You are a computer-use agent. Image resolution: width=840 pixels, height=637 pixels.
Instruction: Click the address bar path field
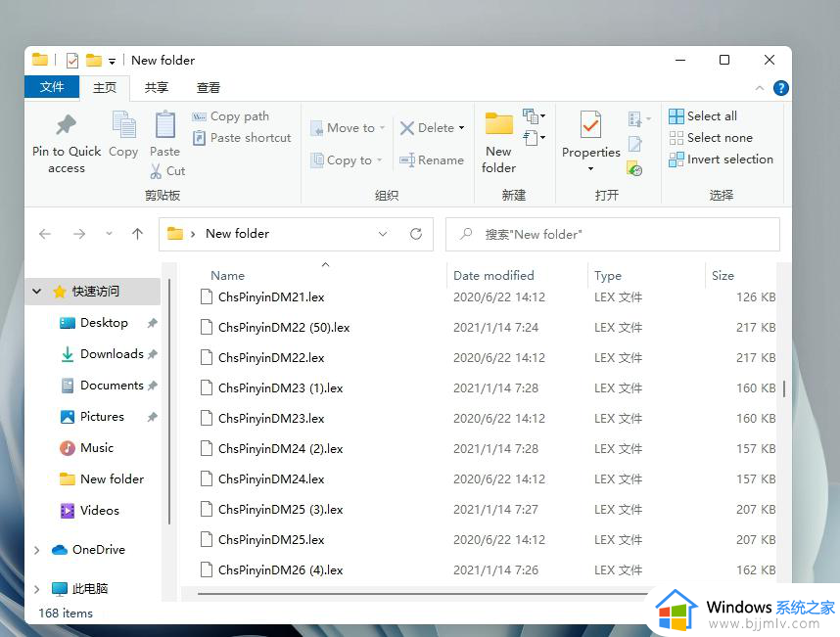pyautogui.click(x=296, y=234)
